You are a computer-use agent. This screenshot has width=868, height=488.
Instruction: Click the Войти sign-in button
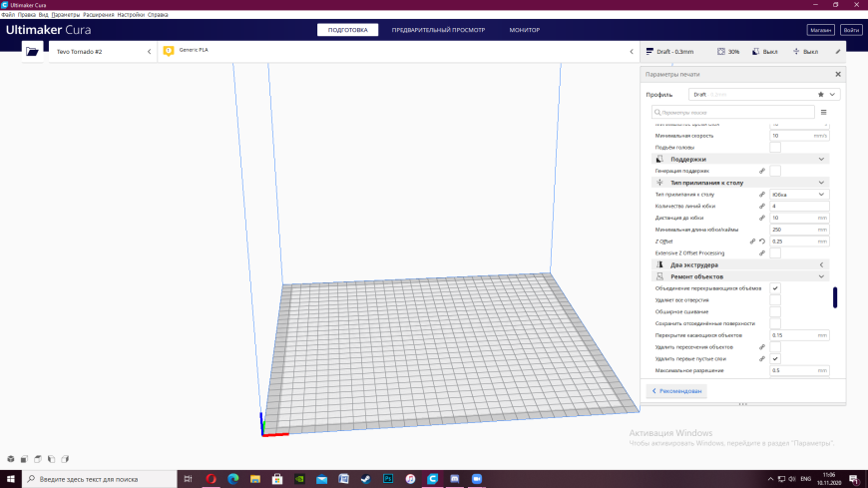(851, 30)
